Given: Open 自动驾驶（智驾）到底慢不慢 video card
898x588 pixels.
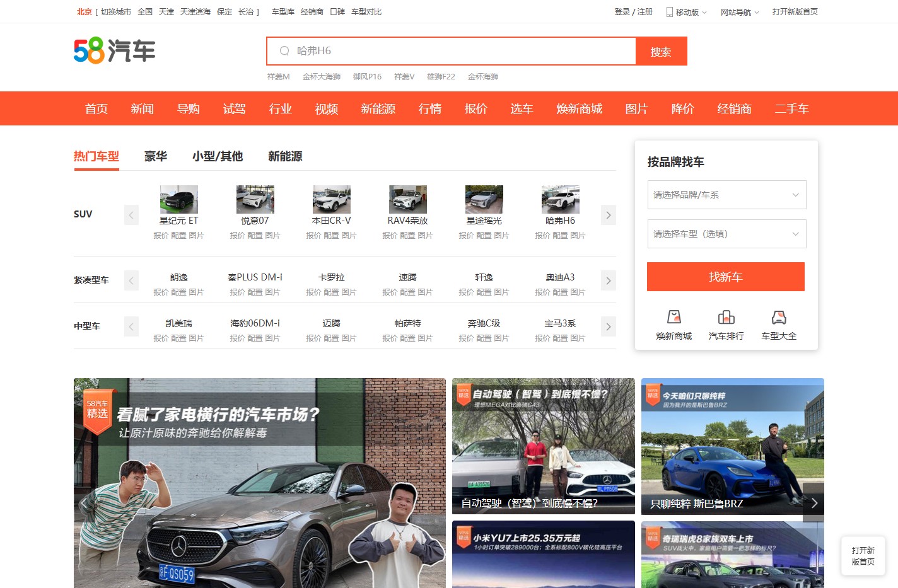Looking at the screenshot, I should tap(544, 446).
